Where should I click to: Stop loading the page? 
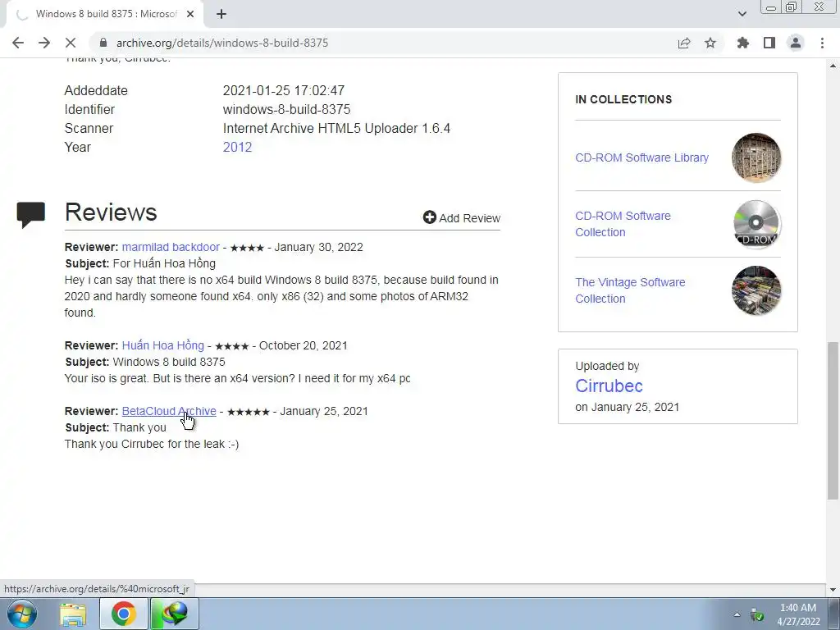pyautogui.click(x=71, y=43)
